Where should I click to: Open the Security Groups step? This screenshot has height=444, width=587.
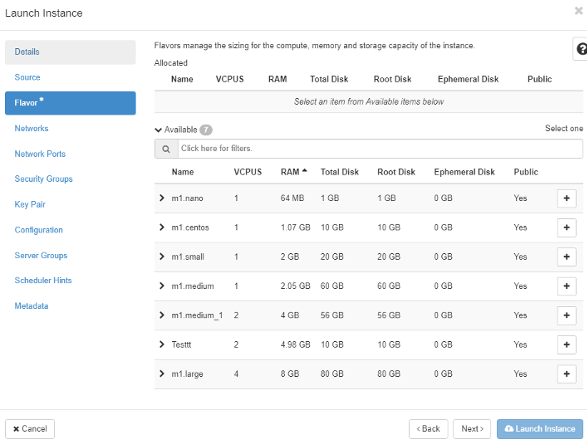click(43, 179)
